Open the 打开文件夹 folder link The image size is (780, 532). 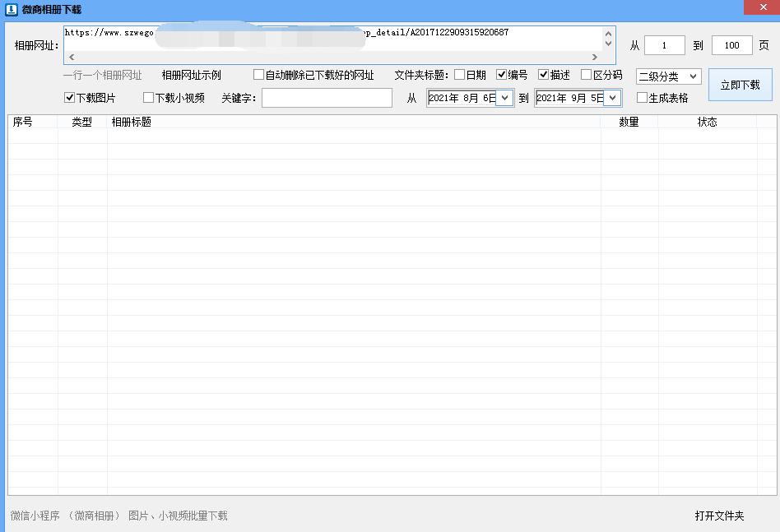point(720,516)
